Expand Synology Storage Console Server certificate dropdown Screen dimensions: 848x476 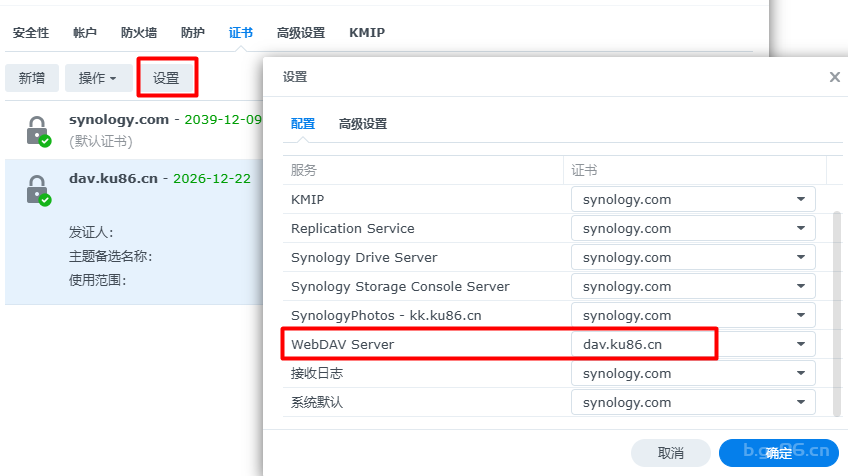click(693, 287)
